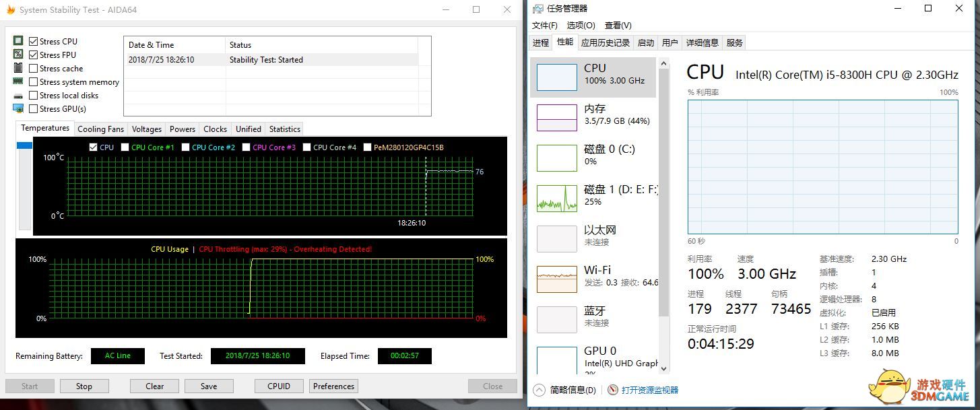Open the 选项(O) menu

(x=581, y=26)
